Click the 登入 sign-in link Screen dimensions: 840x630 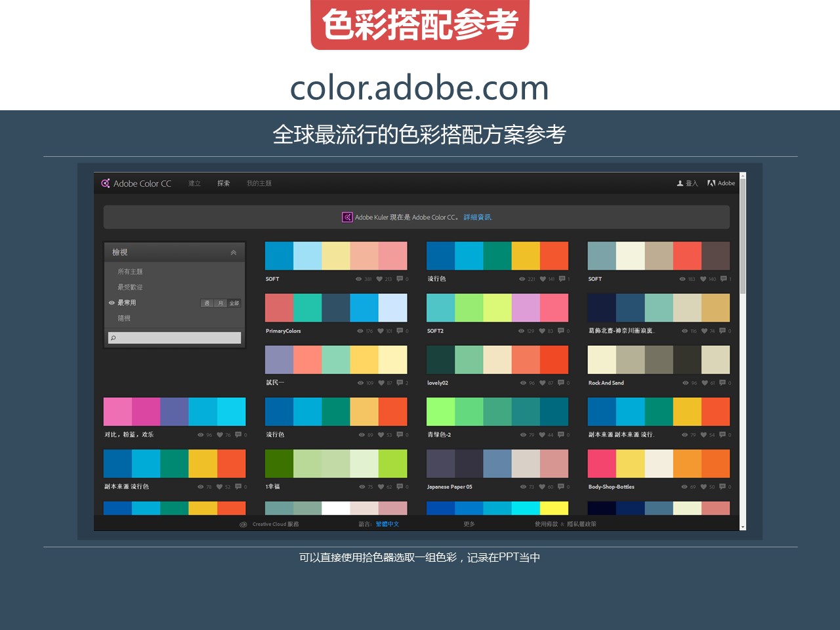692,183
